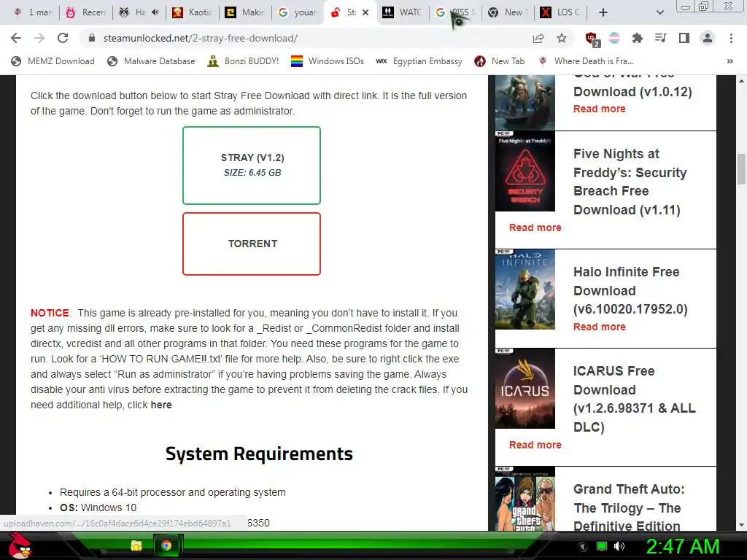Open the file explorer taskbar icon
Image resolution: width=747 pixels, height=560 pixels.
pos(136,545)
